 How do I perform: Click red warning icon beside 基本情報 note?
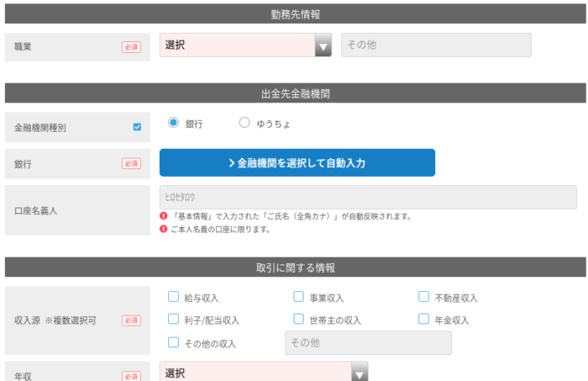pyautogui.click(x=164, y=216)
